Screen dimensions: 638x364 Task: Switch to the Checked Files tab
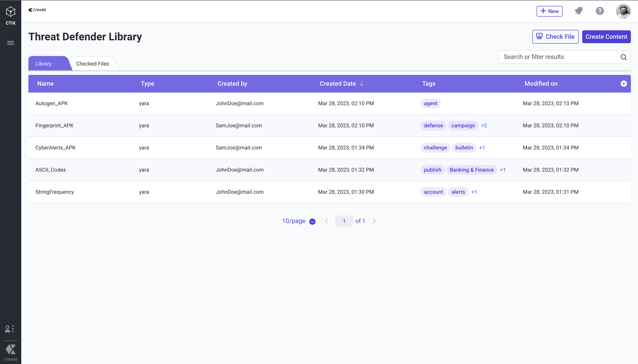pos(93,64)
